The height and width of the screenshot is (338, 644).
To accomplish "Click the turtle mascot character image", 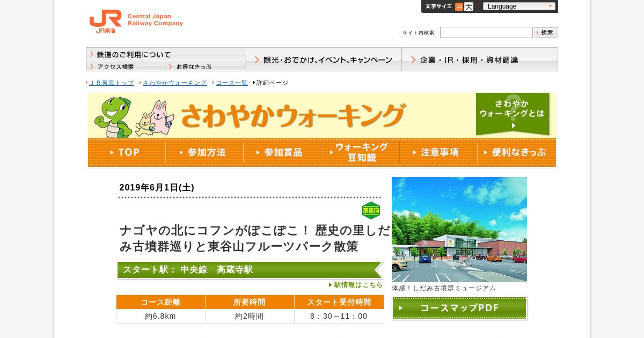I will (x=113, y=117).
